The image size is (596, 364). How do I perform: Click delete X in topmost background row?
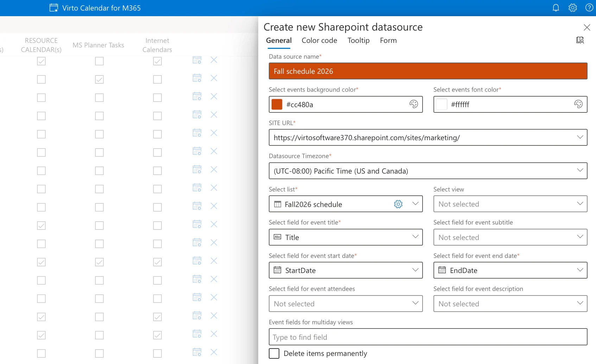coord(214,60)
